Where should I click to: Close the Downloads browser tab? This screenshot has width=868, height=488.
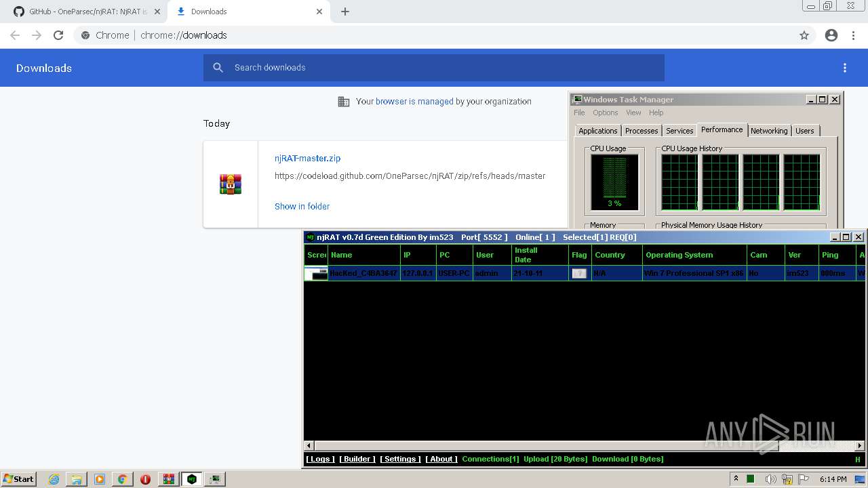point(319,12)
